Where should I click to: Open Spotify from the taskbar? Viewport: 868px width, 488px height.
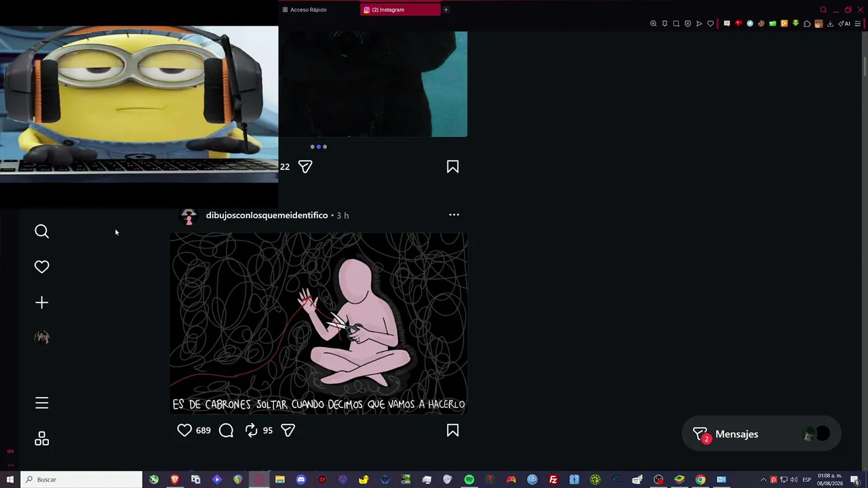coord(469,480)
